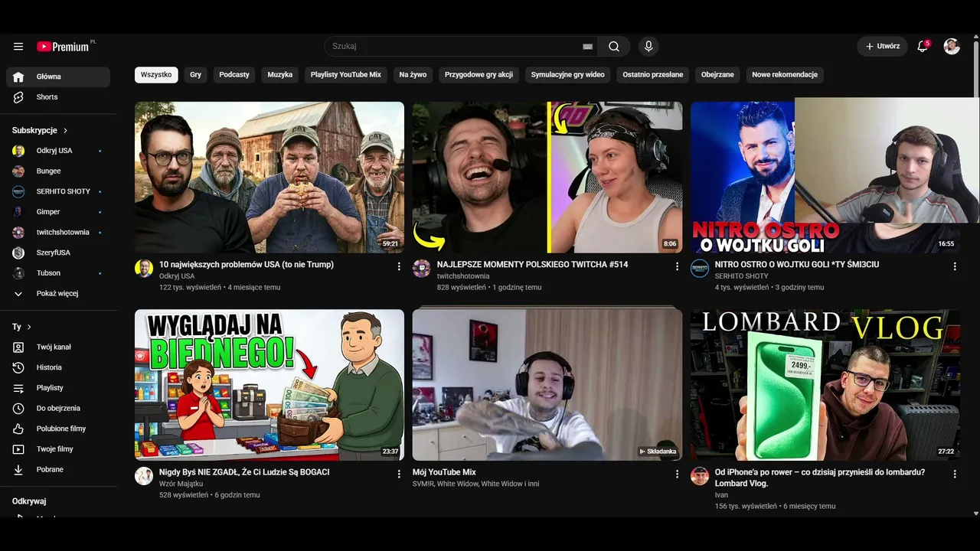Open the account avatar menu
This screenshot has width=980, height=551.
coord(952,47)
